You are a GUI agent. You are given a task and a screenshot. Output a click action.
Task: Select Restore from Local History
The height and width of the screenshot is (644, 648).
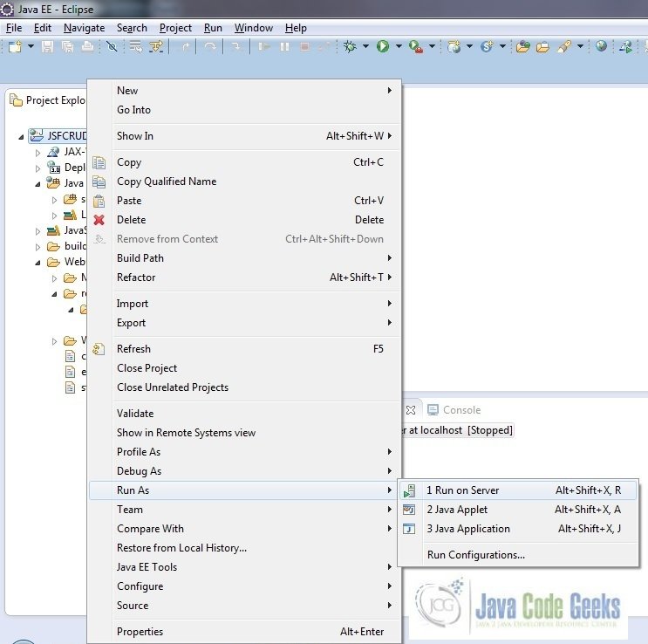point(245,548)
